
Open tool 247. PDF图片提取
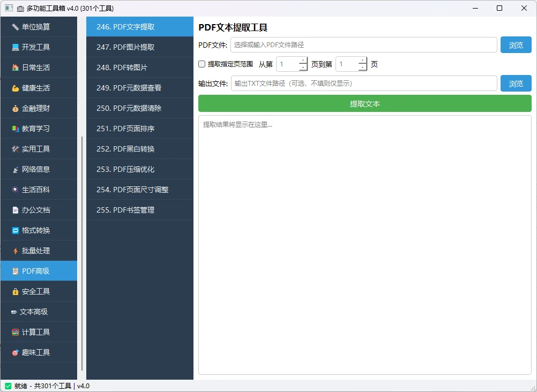pyautogui.click(x=140, y=47)
